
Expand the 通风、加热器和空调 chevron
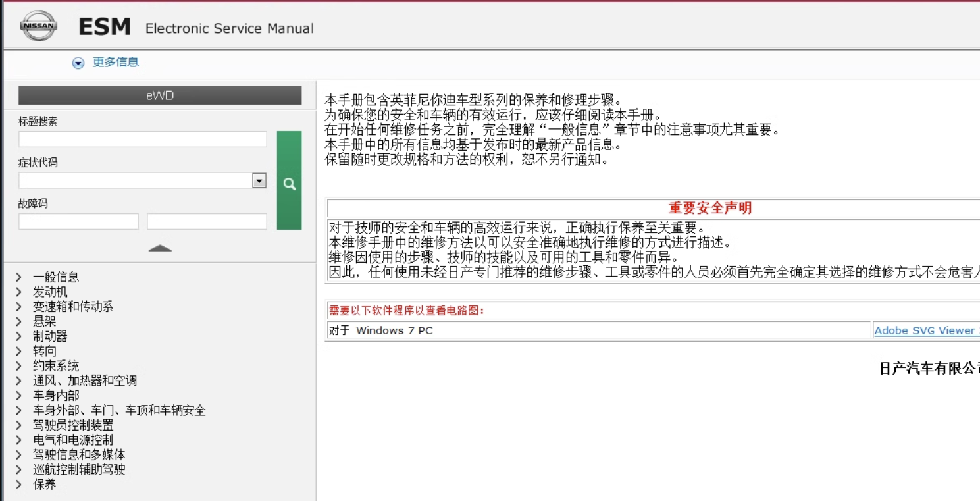pos(18,381)
